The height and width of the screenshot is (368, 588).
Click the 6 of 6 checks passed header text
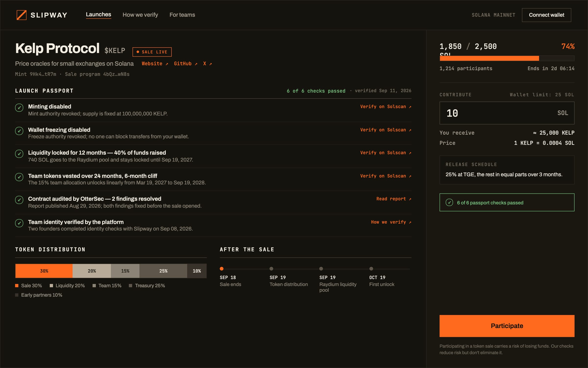pos(316,91)
